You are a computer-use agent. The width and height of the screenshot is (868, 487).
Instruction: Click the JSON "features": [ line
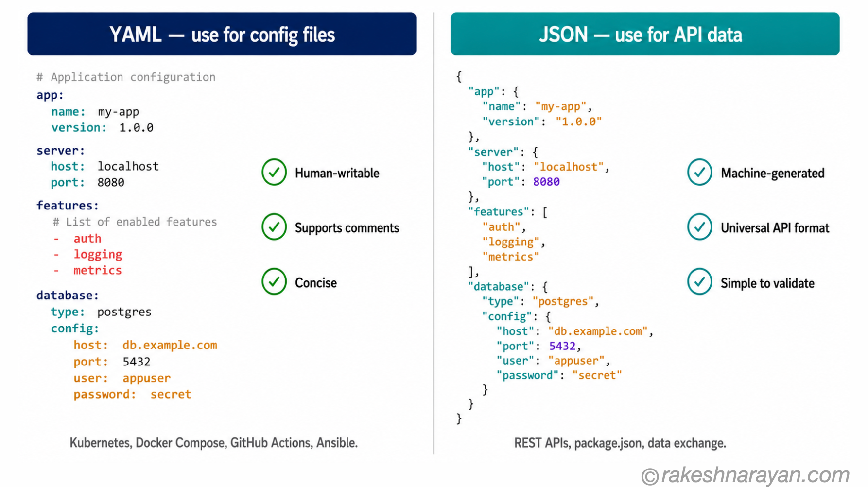(x=508, y=212)
